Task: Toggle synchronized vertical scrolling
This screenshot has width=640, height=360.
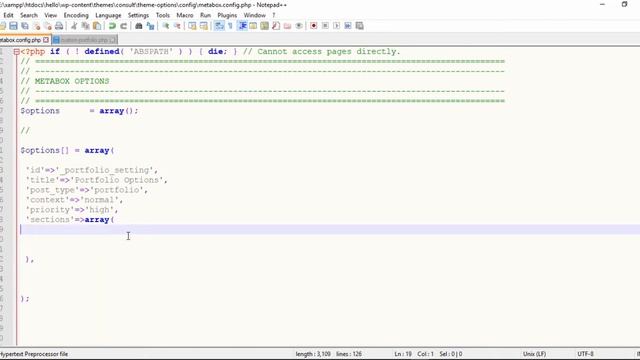Action: pyautogui.click(x=192, y=26)
